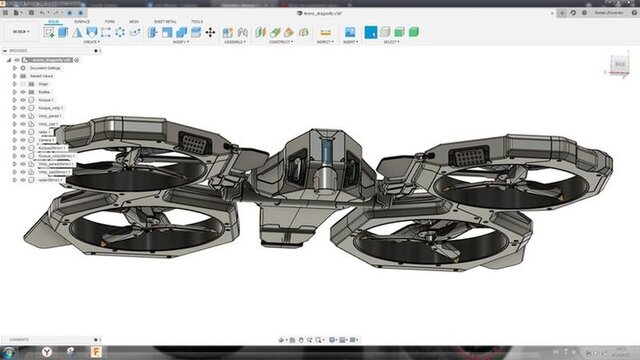Expand the Document Settings node
This screenshot has width=640, height=360.
click(x=15, y=68)
